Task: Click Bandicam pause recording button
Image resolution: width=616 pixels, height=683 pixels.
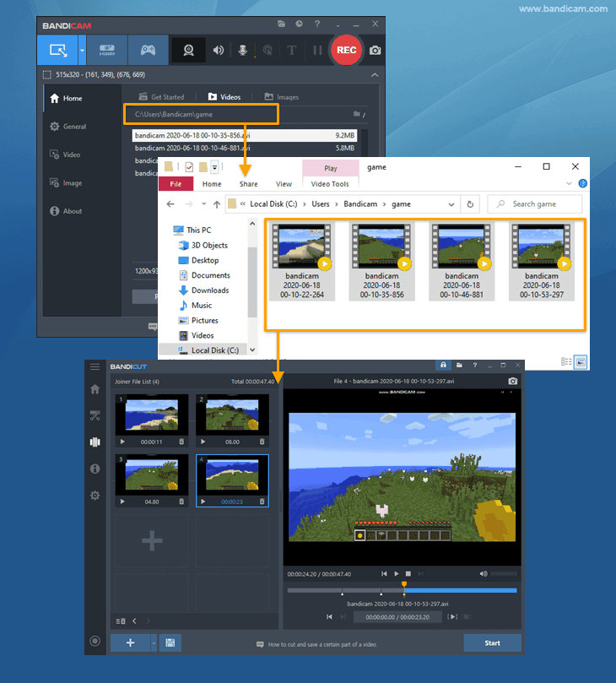Action: click(x=317, y=51)
